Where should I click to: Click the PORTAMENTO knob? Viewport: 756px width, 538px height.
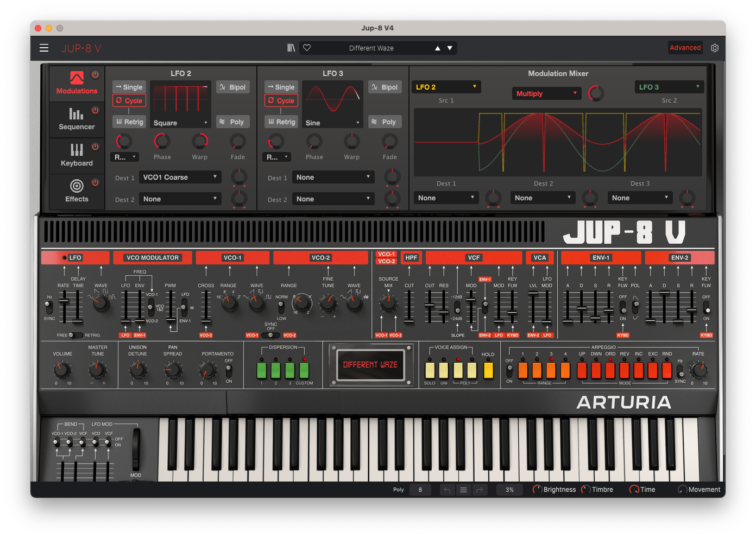(x=207, y=370)
